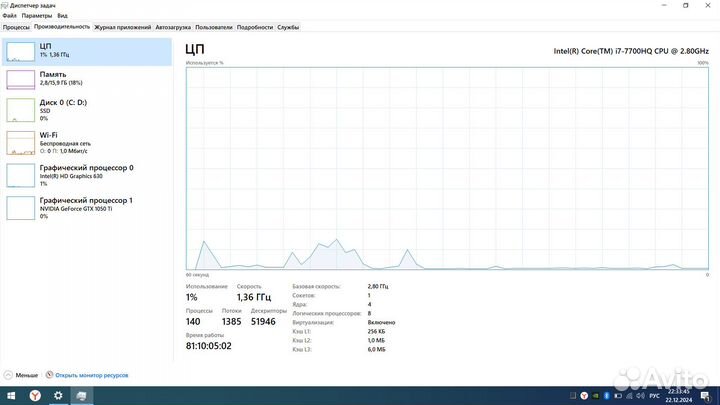Open the clock and date flyout
This screenshot has height=405, width=720.
pyautogui.click(x=679, y=396)
